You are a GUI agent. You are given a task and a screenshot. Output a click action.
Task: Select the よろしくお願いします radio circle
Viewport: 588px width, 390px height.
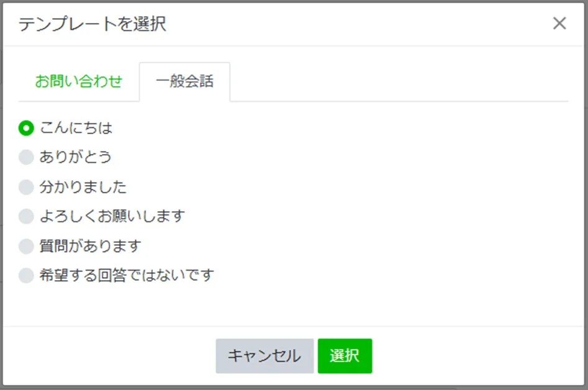26,217
